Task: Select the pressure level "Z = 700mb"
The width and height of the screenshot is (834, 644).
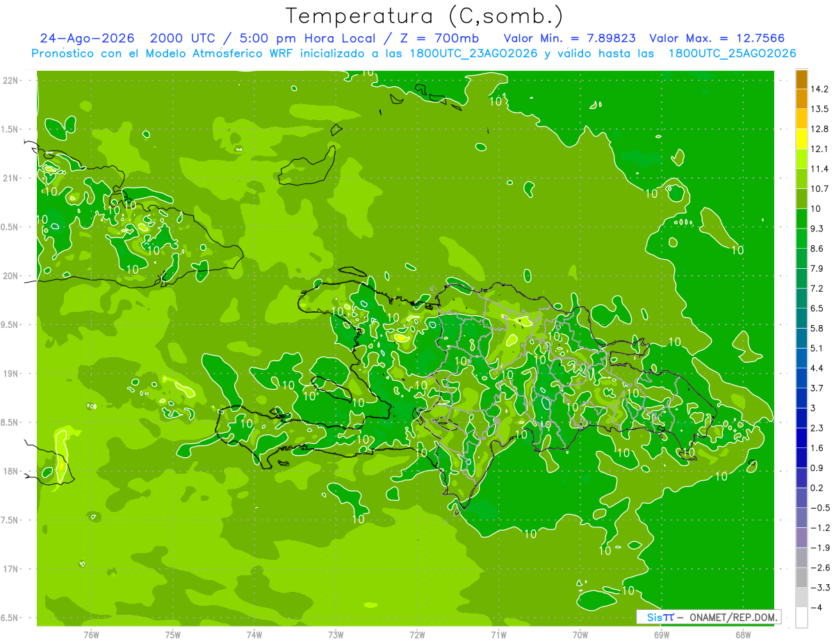Action: pos(441,38)
